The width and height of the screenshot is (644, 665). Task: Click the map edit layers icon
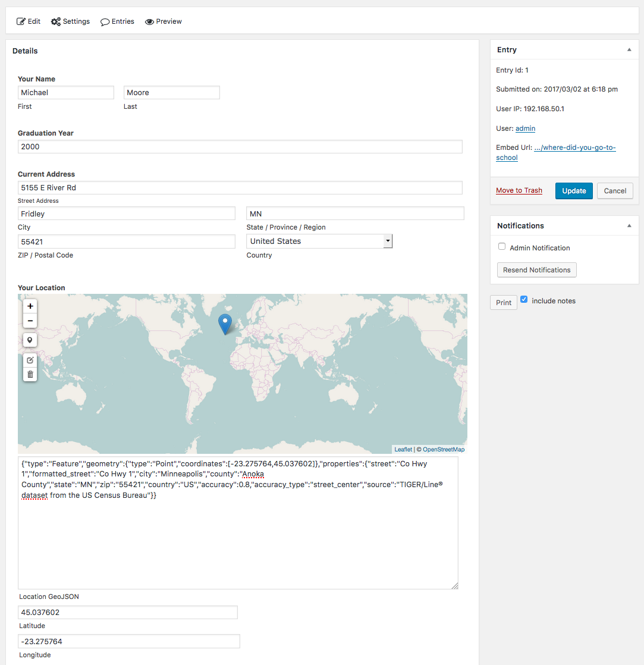30,360
